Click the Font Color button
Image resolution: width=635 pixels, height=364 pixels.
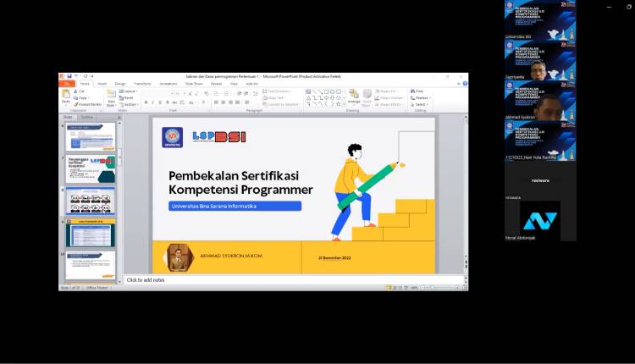[204, 102]
